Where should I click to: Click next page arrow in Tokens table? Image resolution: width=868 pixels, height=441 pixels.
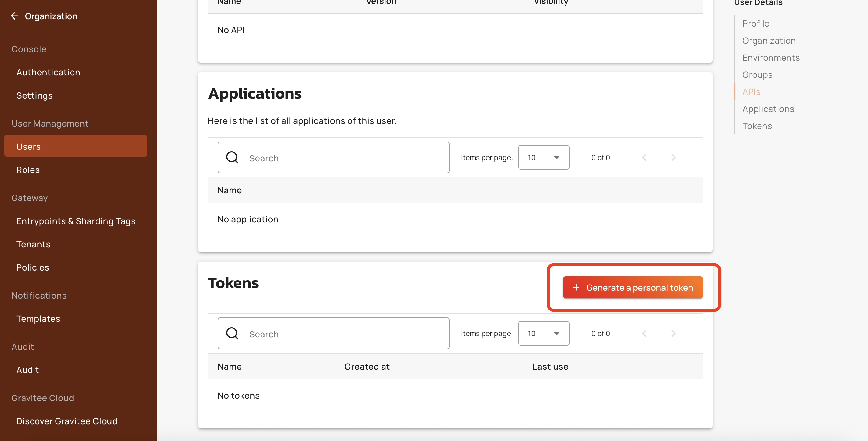pyautogui.click(x=673, y=333)
